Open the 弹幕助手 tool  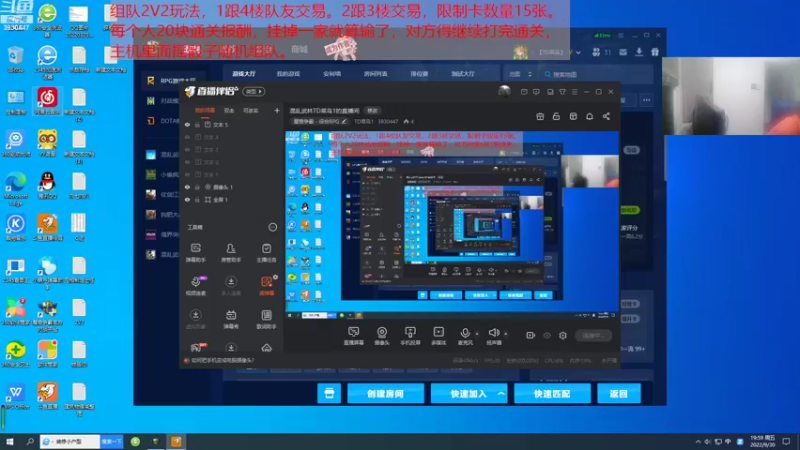[x=195, y=253]
